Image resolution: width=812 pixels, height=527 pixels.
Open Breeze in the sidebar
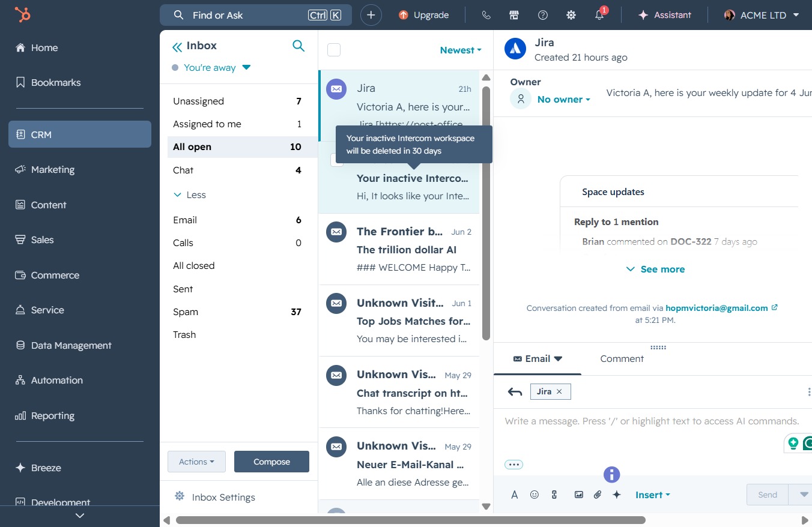80,468
